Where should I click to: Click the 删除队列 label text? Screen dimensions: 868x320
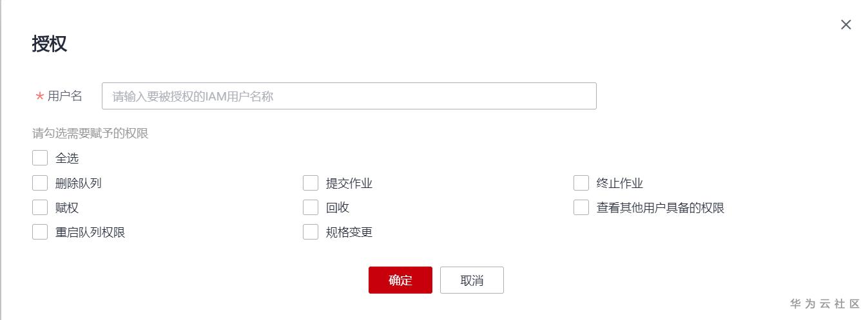pos(79,183)
